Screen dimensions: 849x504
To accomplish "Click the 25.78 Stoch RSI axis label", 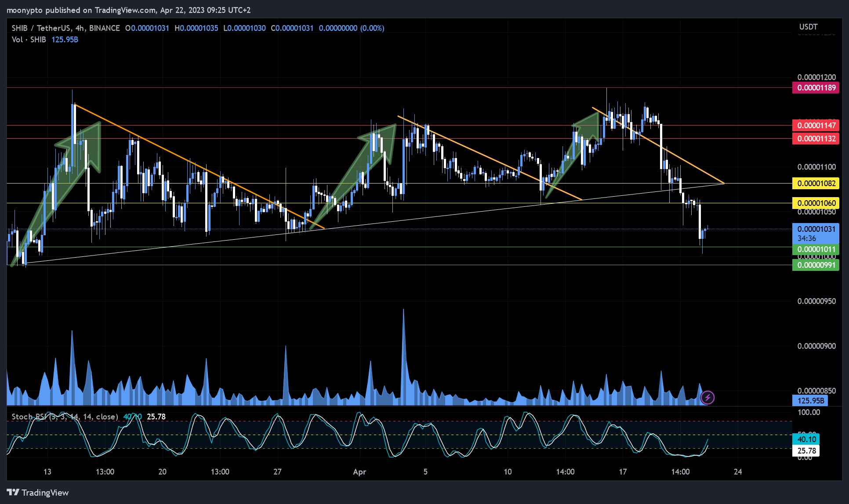I will (806, 451).
